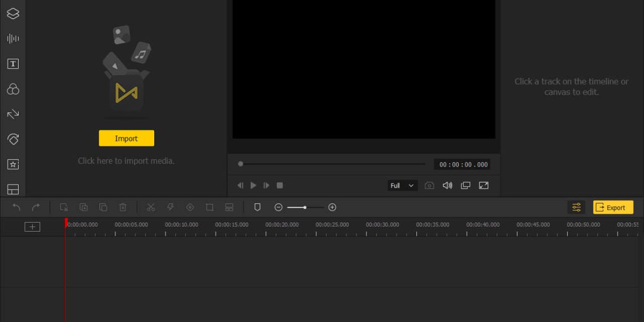This screenshot has width=644, height=322.
Task: Switch to the Media layers tab
Action: [12, 14]
